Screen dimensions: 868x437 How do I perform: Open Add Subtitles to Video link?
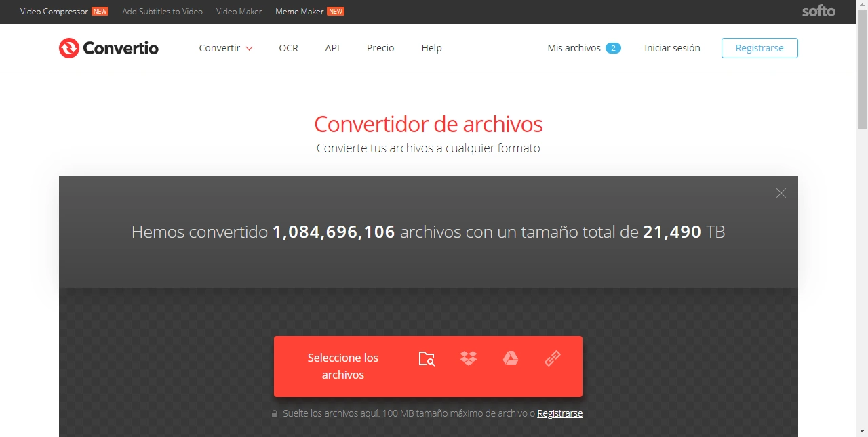(162, 12)
